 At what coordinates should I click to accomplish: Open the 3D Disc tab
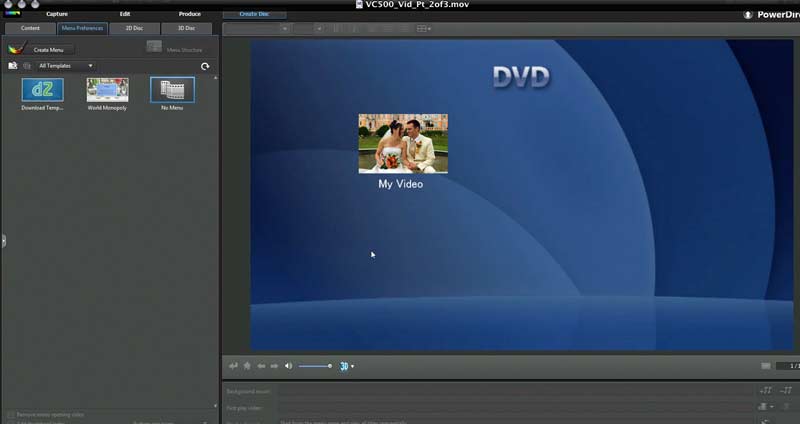pyautogui.click(x=186, y=28)
